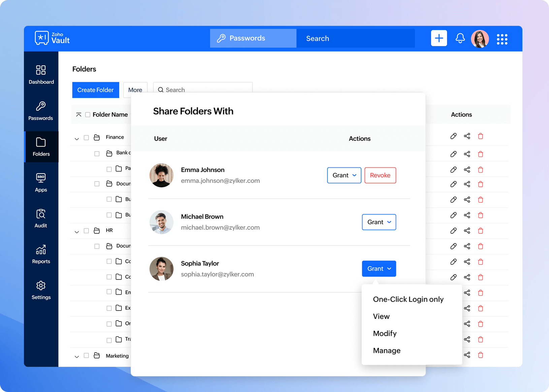Collapse the Finance folder tree
This screenshot has width=549, height=392.
(76, 138)
